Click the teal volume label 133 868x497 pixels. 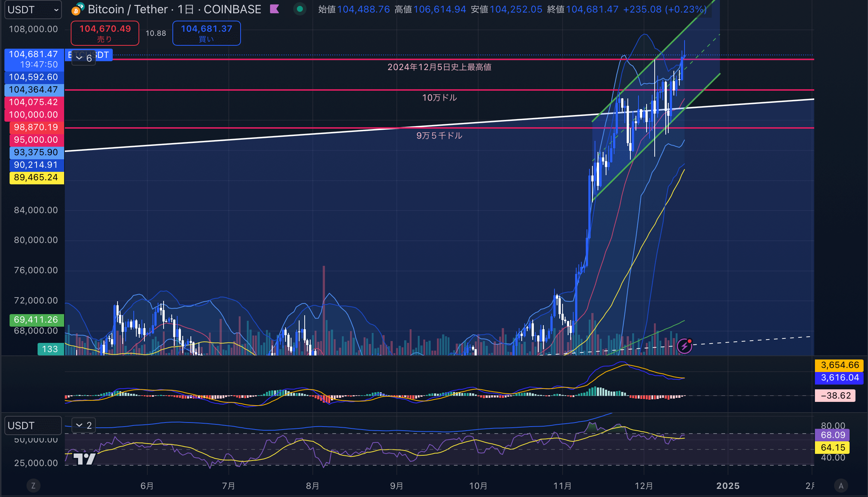50,349
